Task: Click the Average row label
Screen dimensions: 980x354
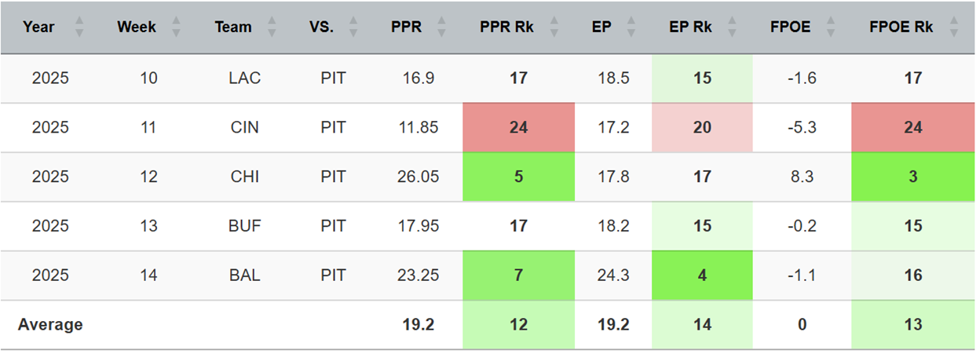Action: 50,325
